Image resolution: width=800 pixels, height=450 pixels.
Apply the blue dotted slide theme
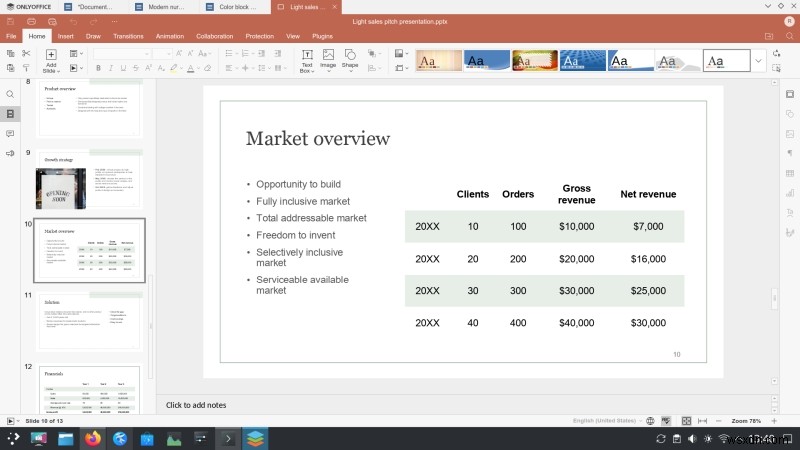[582, 61]
